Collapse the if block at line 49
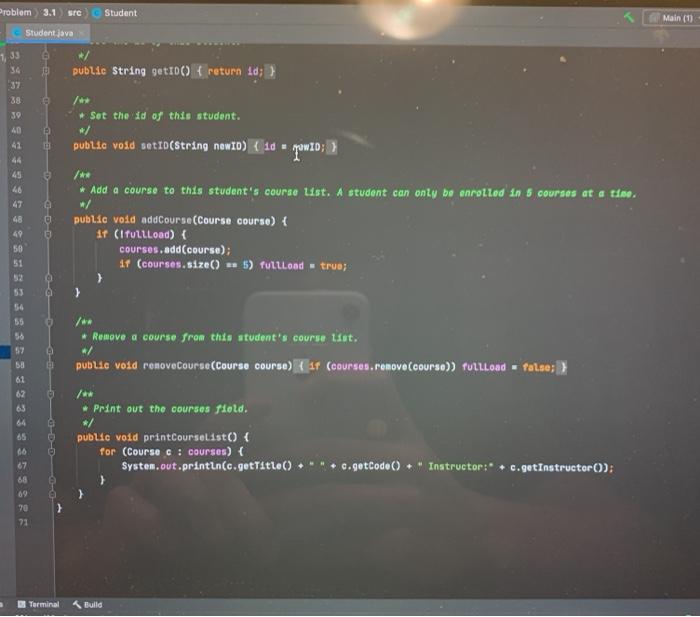Screen dimensions: 700x617 click(x=48, y=234)
